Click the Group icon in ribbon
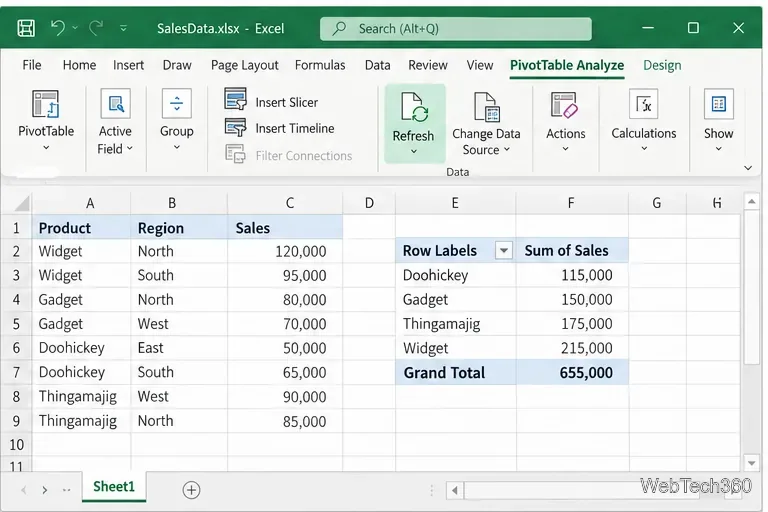768x512 pixels. 176,103
